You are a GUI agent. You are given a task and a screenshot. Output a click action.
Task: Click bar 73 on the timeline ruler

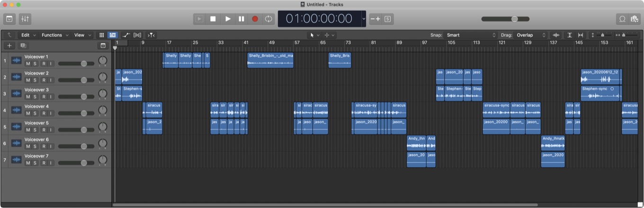click(x=348, y=43)
